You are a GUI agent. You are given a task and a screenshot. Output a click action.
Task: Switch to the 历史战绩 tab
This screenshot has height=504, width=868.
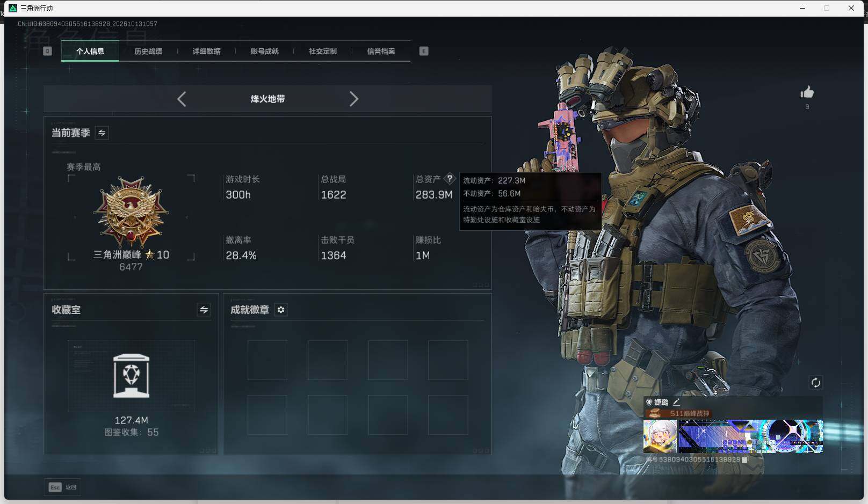click(148, 51)
